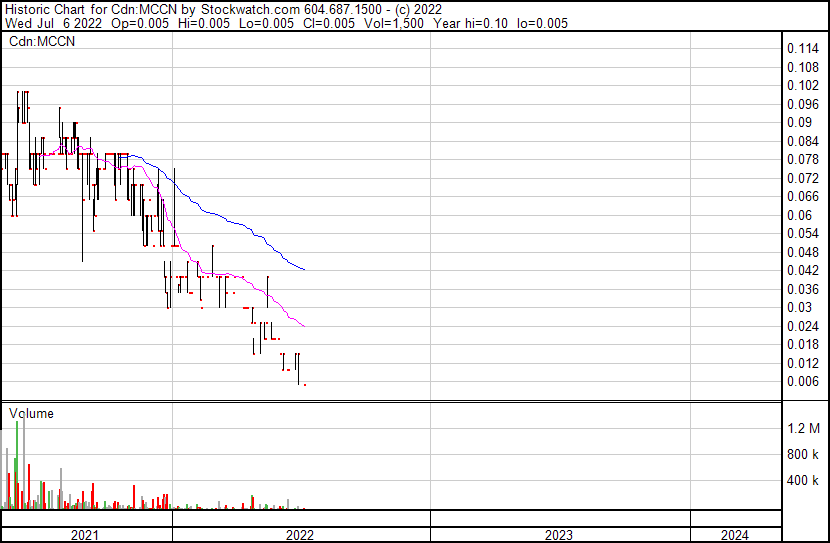
Task: Click the 'Stockwatch.com 604.687.1500' text in header
Action: tap(291, 10)
